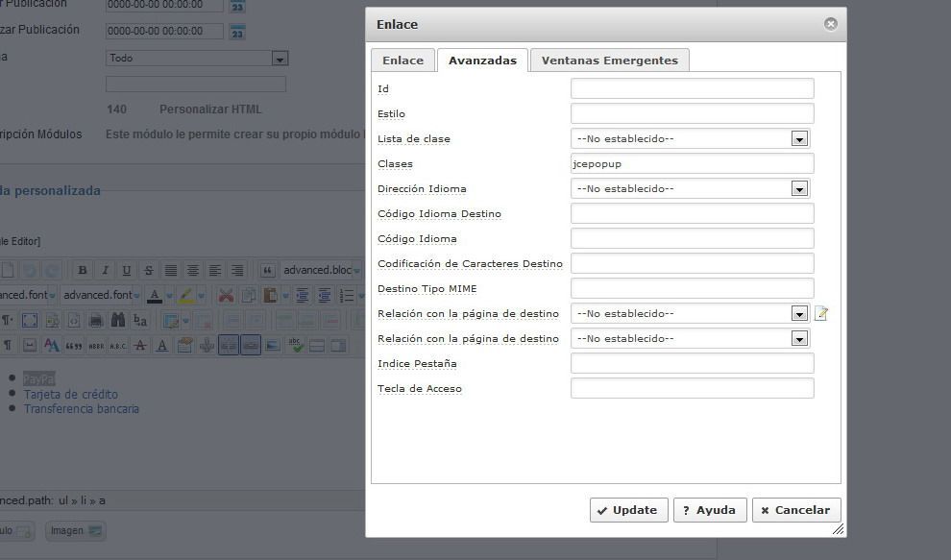The width and height of the screenshot is (951, 560).
Task: Click the PayPal link in the editor
Action: pyautogui.click(x=38, y=379)
